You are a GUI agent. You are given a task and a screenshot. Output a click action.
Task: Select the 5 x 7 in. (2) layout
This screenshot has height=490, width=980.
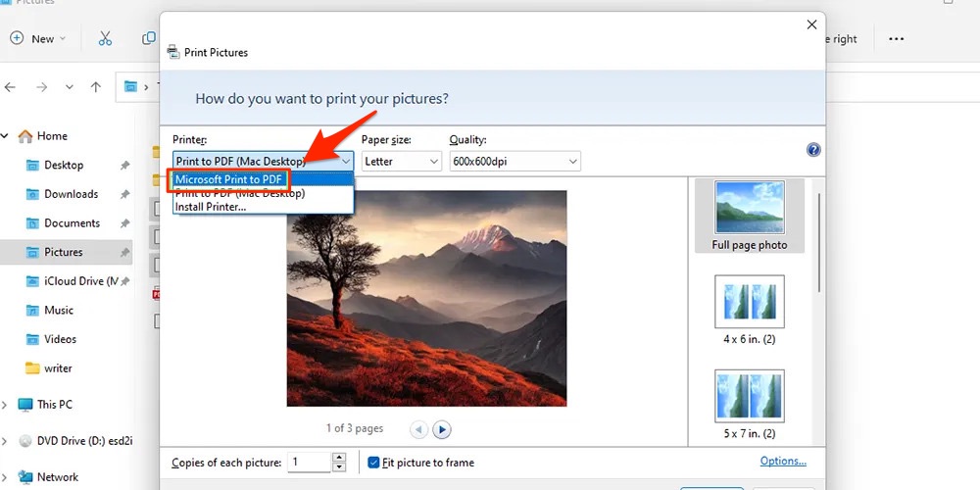pos(750,405)
